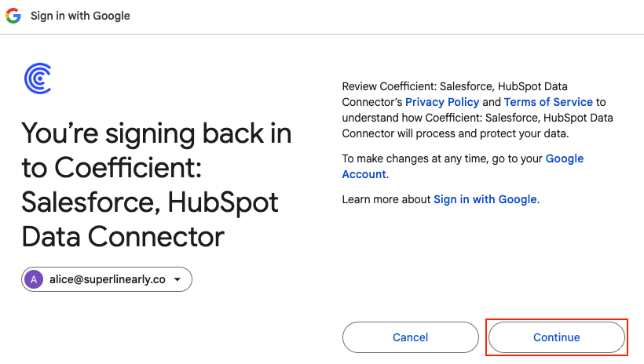Click the "Sign in with Google" header title
This screenshot has width=644, height=364.
(80, 16)
